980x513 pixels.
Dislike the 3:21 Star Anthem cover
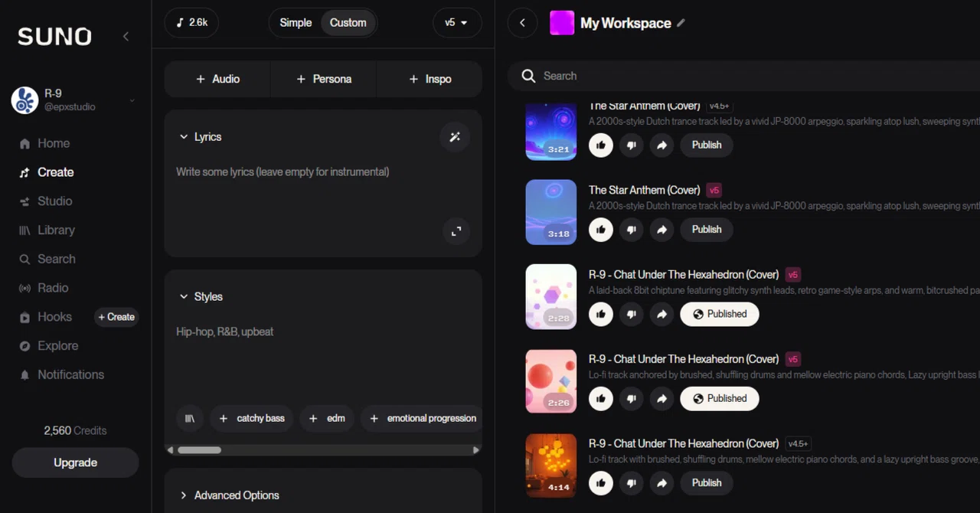[631, 145]
